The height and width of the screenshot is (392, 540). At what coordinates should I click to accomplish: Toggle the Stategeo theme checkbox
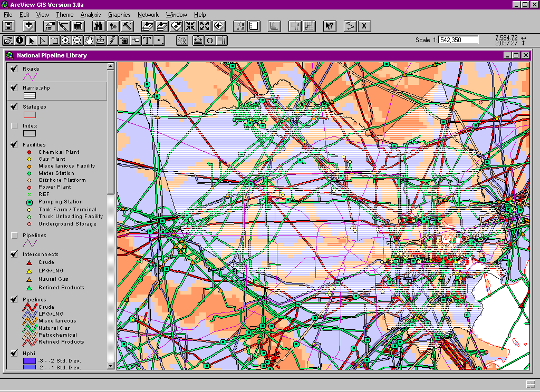[x=14, y=106]
